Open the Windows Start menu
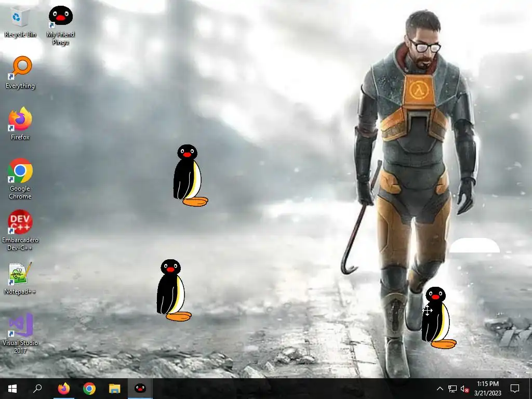 [x=12, y=389]
